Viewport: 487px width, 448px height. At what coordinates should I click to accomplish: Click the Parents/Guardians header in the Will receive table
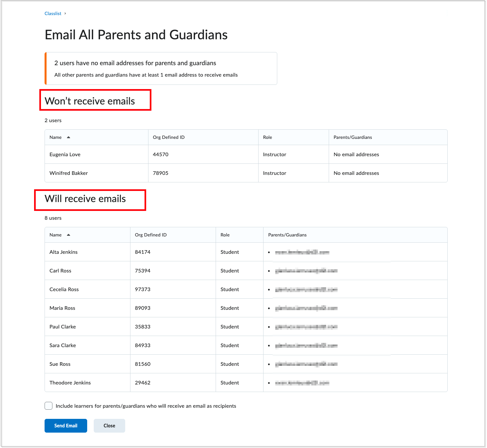pyautogui.click(x=287, y=235)
